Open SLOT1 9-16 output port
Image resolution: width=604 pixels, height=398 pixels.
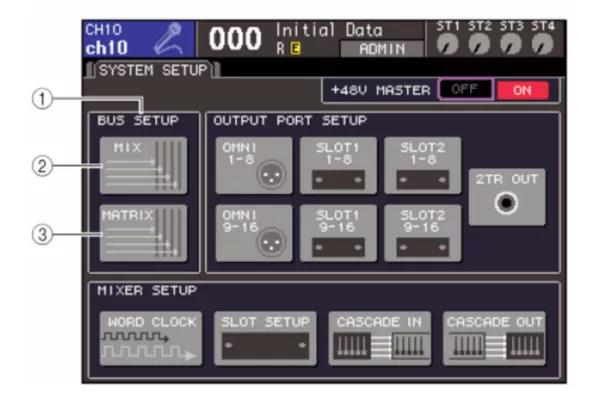(338, 233)
